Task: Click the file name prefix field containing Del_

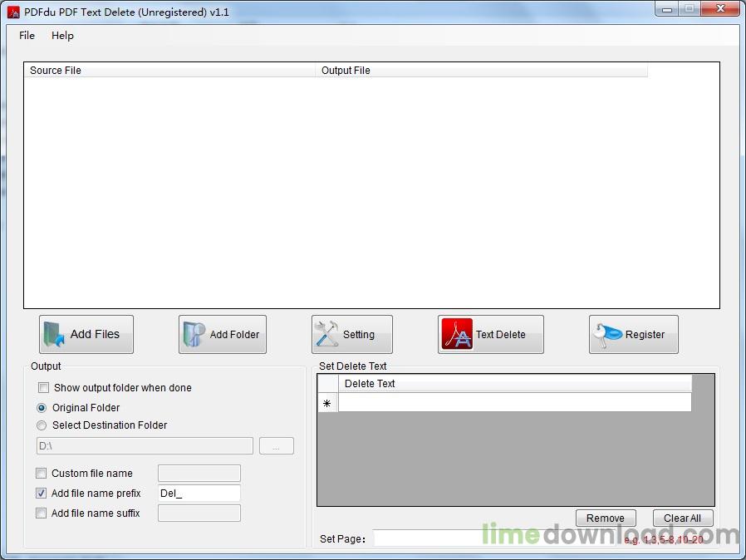Action: (199, 494)
